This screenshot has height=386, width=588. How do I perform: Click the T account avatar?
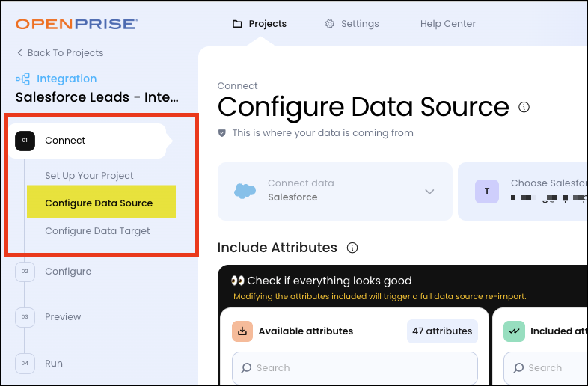click(x=487, y=192)
